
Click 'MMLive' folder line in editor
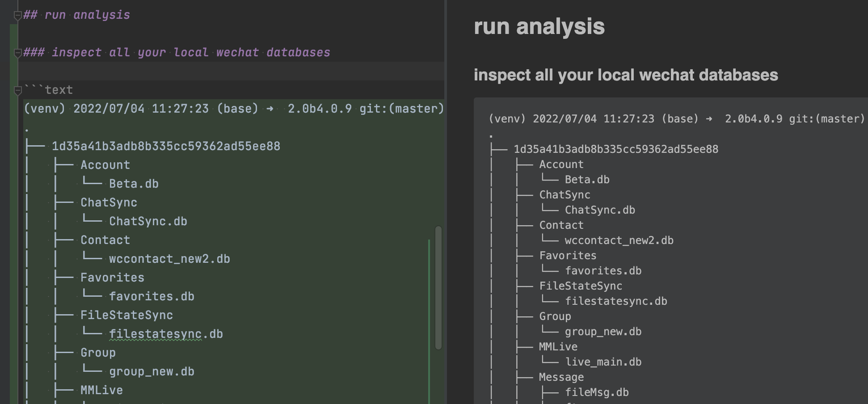click(x=101, y=390)
